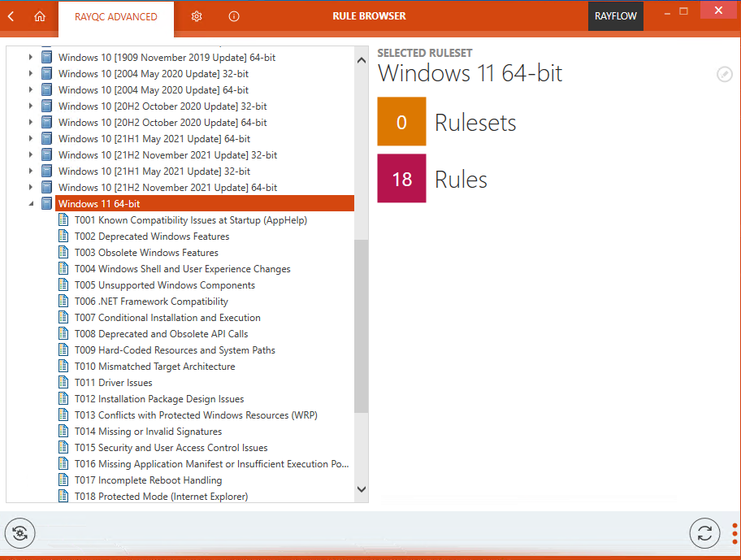Expand Windows 10 20H2 October 2020 64-bit
The width and height of the screenshot is (741, 560).
31,122
